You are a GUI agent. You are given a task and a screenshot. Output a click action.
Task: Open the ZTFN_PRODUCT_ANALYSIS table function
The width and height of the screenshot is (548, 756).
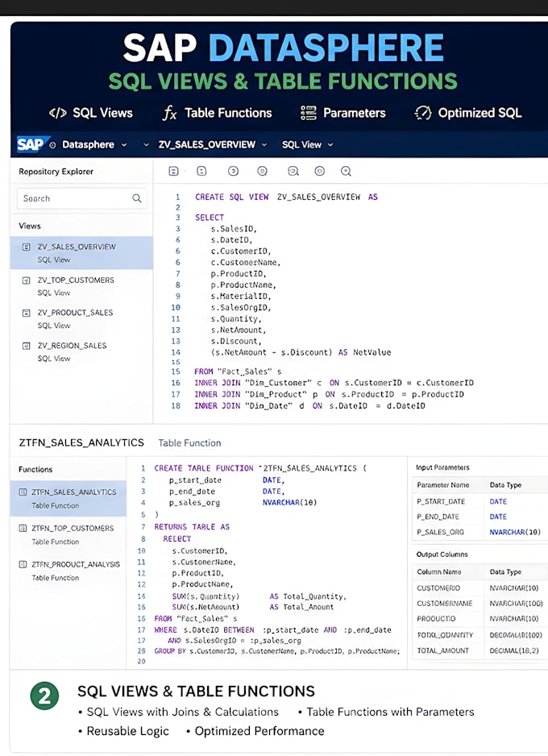[x=68, y=571]
